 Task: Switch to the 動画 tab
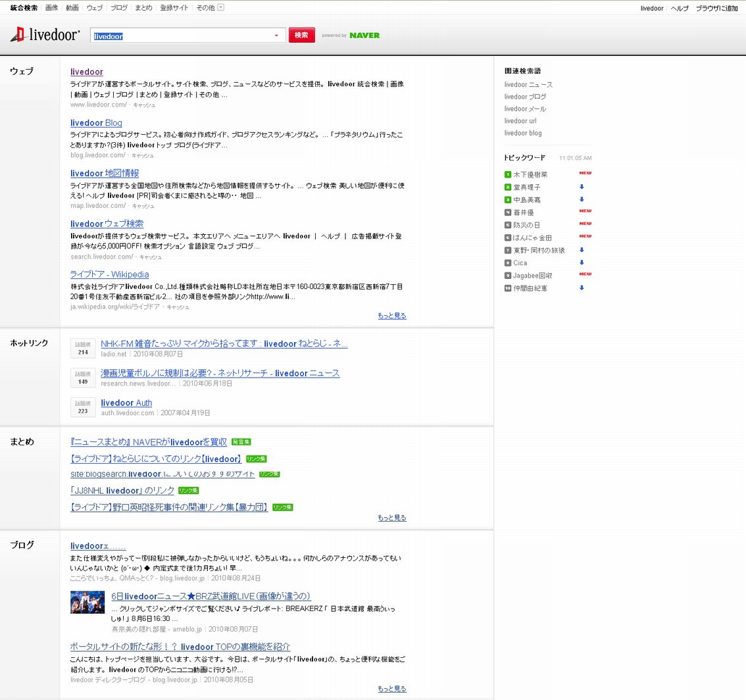[x=72, y=8]
